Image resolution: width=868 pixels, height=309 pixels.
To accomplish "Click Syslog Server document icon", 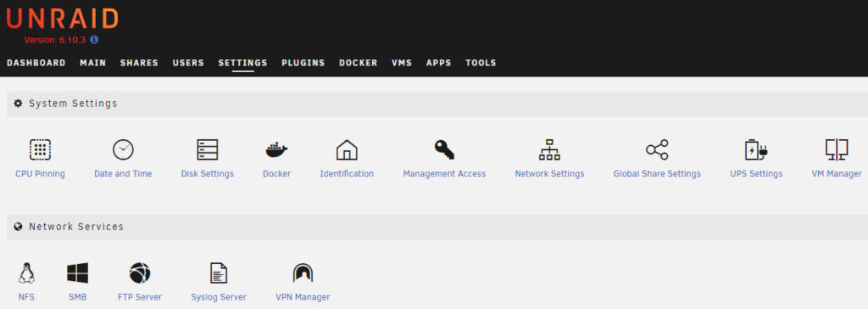I will pos(219,273).
